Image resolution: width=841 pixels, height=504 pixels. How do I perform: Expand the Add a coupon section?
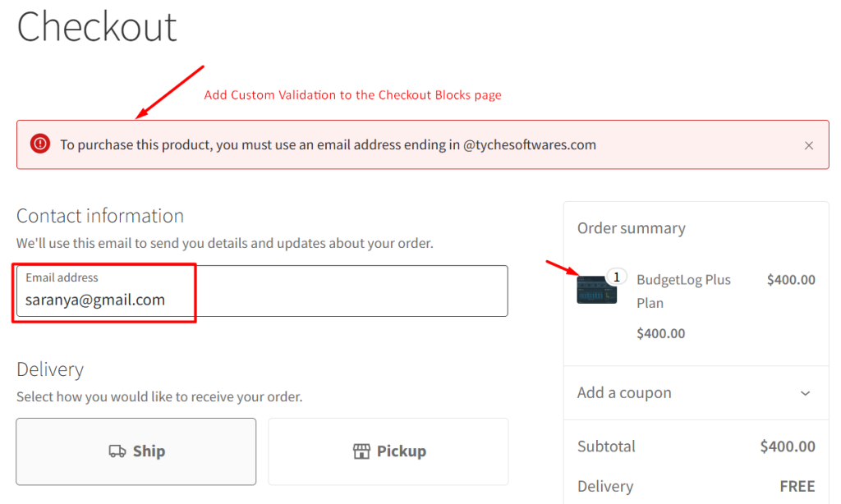624,392
